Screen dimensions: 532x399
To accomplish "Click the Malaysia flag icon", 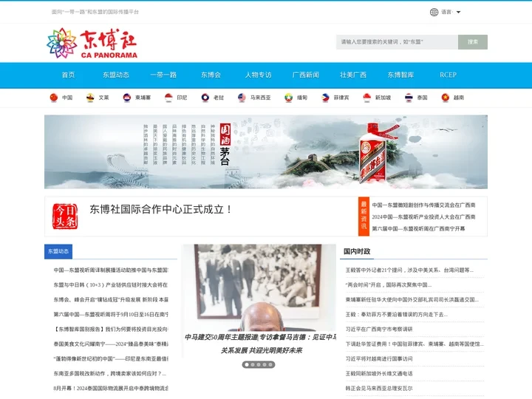I will 242,98.
